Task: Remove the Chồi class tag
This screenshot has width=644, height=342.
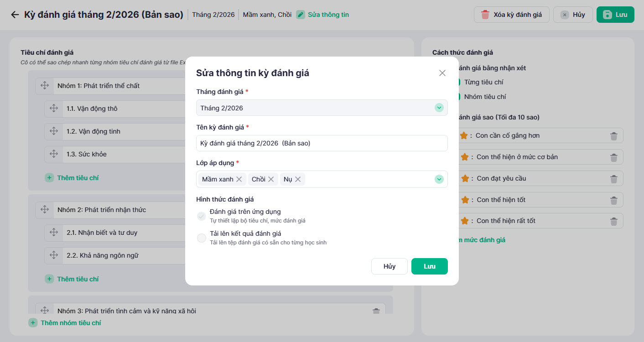Action: click(x=271, y=179)
